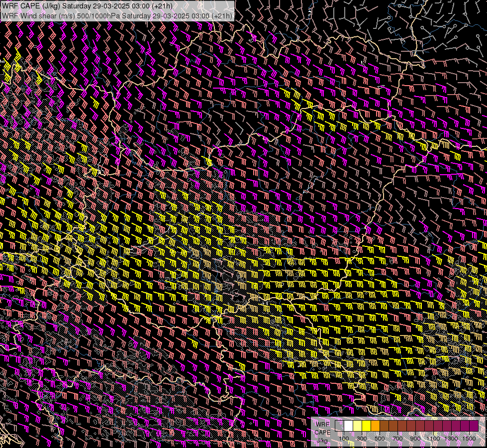Click the legend label CAPE

[x=322, y=433]
